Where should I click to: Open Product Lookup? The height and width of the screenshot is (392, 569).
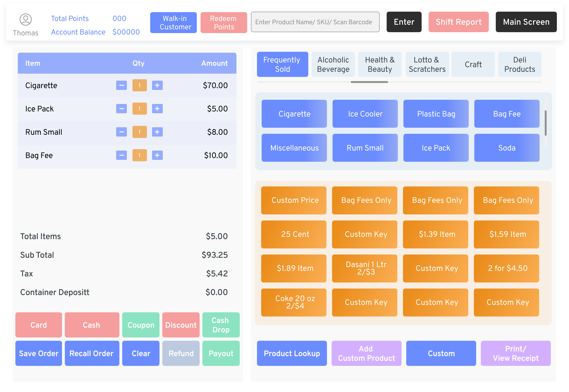click(x=292, y=353)
